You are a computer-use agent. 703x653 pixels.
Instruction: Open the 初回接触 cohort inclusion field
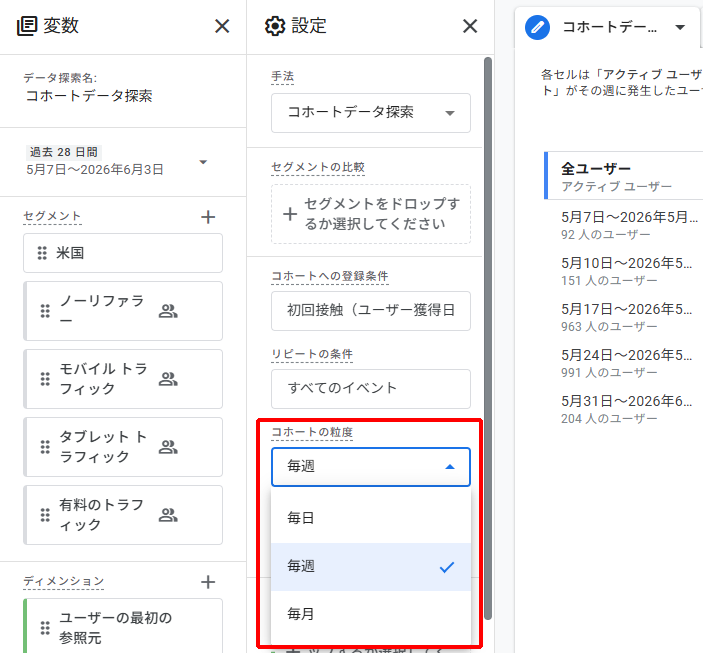[371, 311]
